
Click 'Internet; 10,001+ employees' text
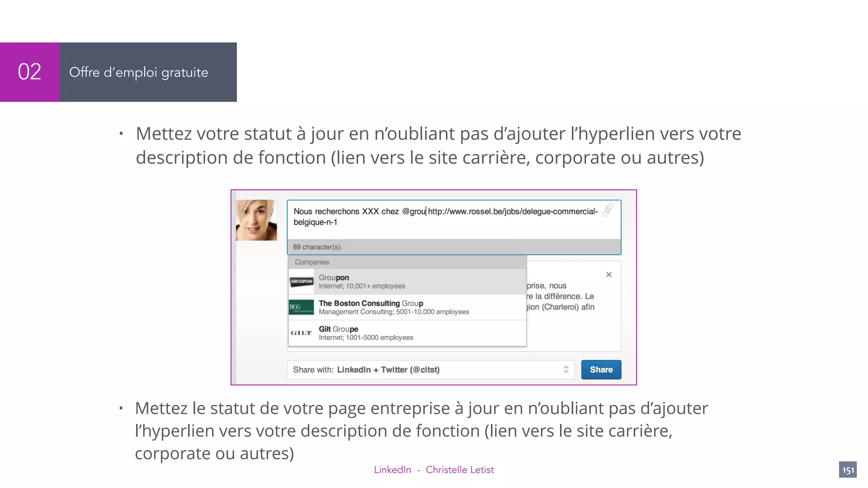[362, 286]
